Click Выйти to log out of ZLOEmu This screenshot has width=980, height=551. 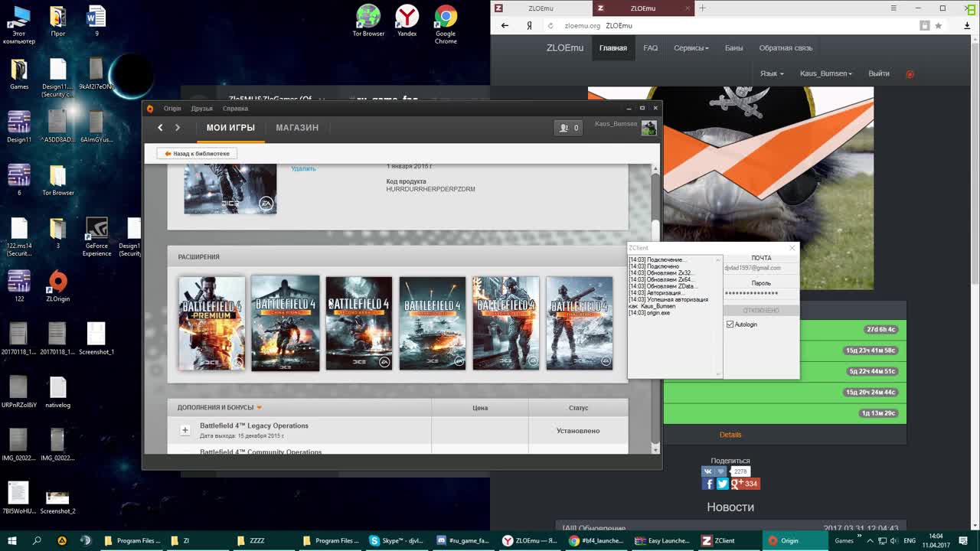click(x=879, y=73)
